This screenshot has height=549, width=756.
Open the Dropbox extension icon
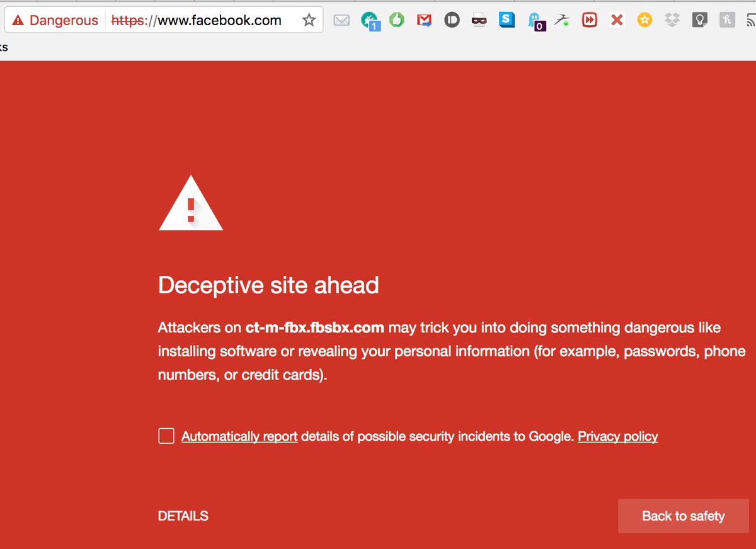coord(672,20)
